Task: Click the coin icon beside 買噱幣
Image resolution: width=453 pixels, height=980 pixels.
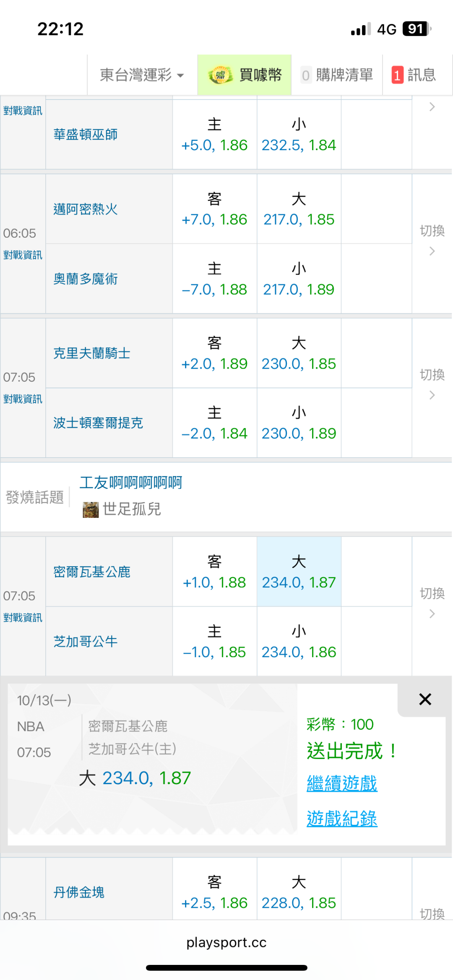Action: coord(220,75)
